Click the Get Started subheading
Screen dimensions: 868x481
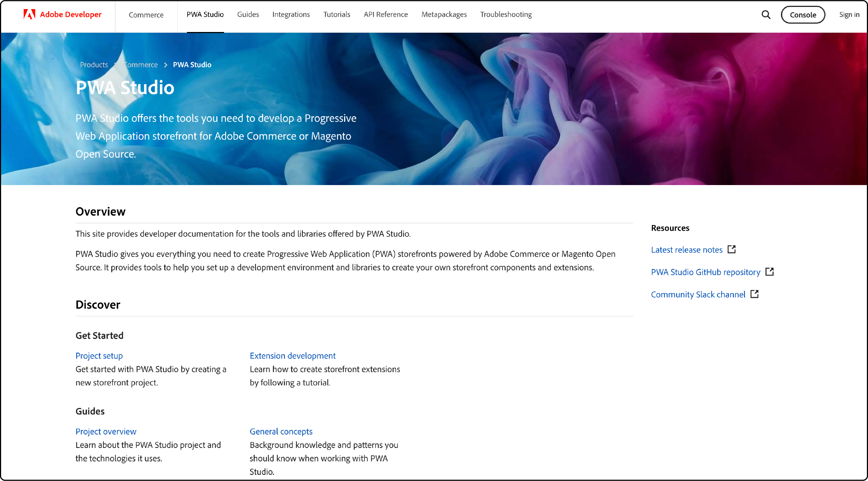[100, 336]
